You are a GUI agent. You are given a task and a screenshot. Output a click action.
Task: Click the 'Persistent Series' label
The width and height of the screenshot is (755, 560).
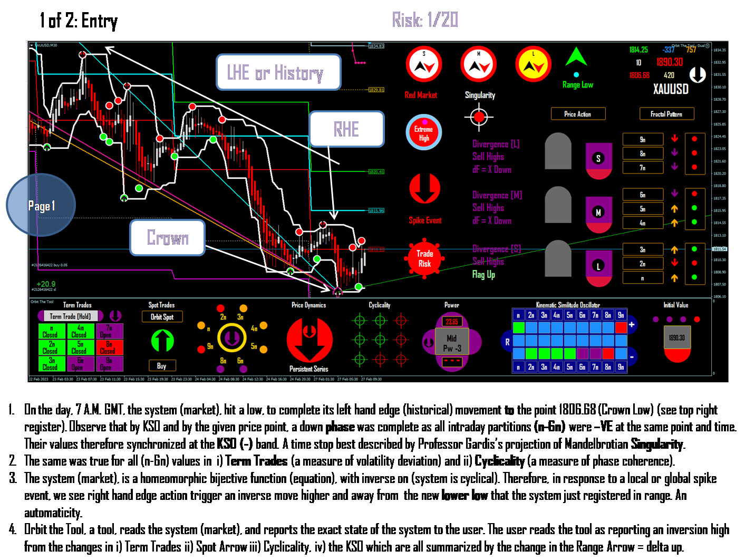(x=309, y=369)
